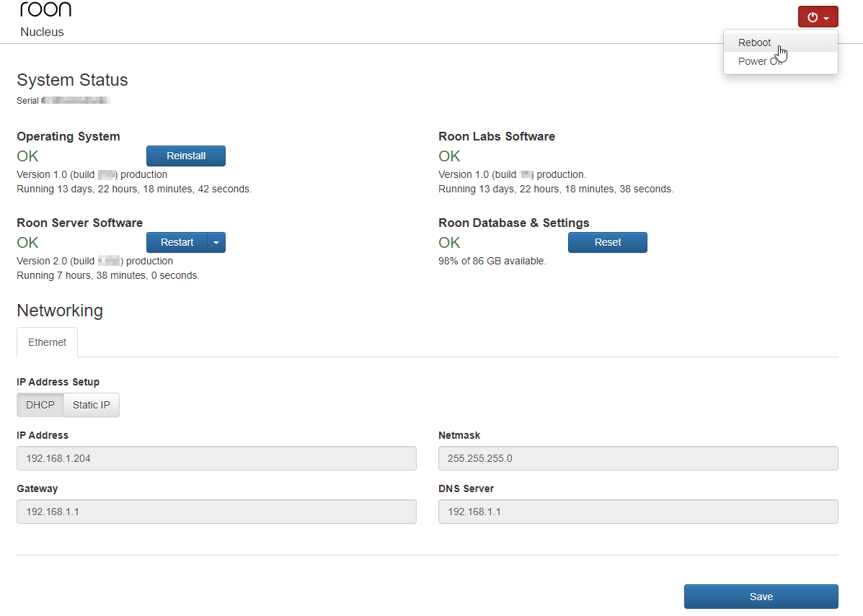The height and width of the screenshot is (616, 863).
Task: Switch IP address setup to Static IP
Action: pos(91,405)
